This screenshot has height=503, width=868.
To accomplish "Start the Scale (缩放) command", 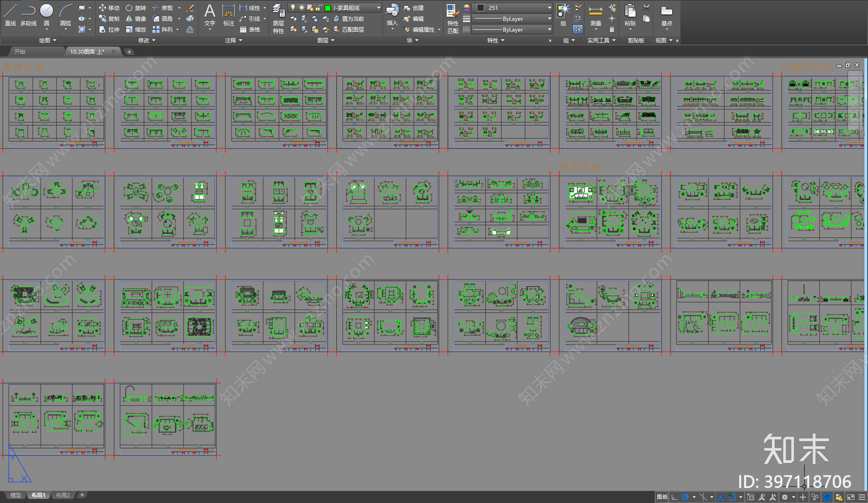I will pyautogui.click(x=136, y=30).
